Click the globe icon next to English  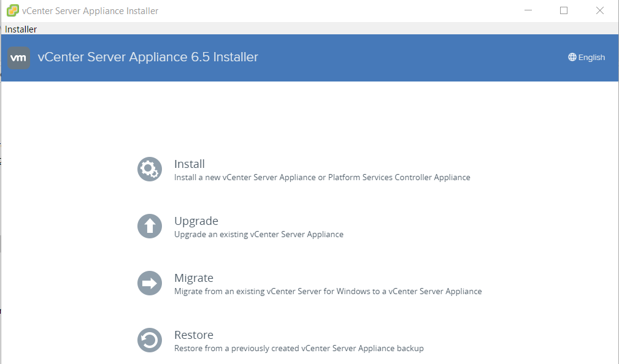point(572,57)
